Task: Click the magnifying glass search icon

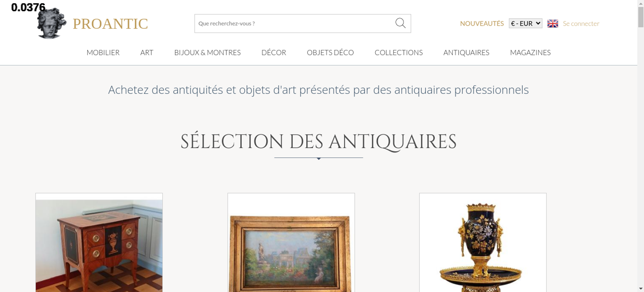Action: click(x=400, y=23)
